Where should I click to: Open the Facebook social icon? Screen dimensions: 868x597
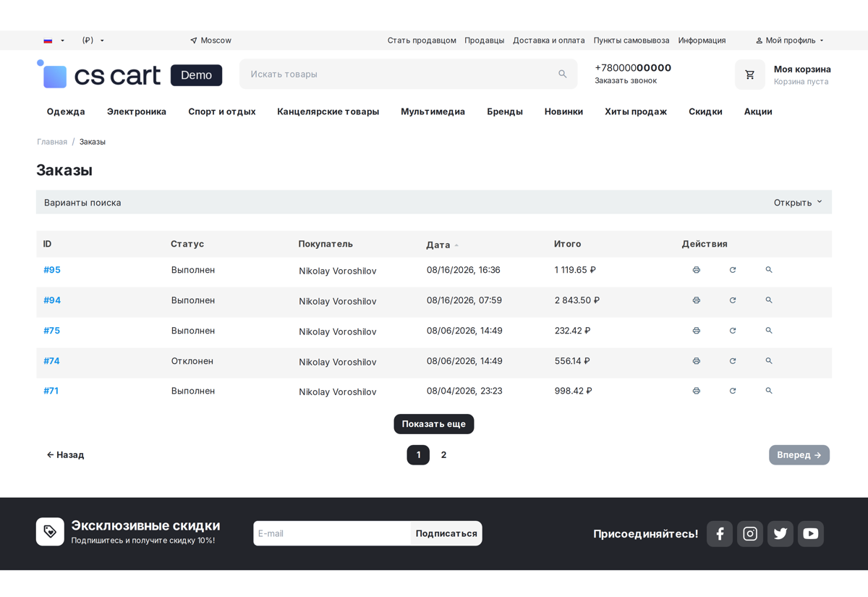[720, 534]
